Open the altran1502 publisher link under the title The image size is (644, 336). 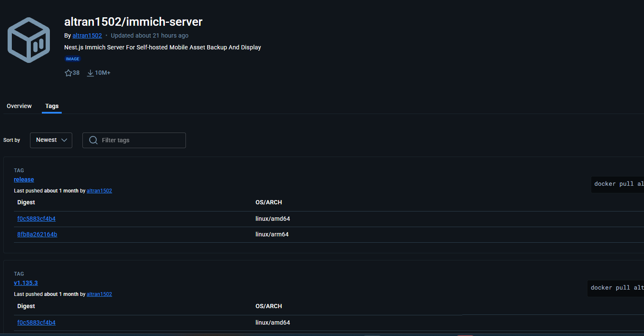(87, 35)
